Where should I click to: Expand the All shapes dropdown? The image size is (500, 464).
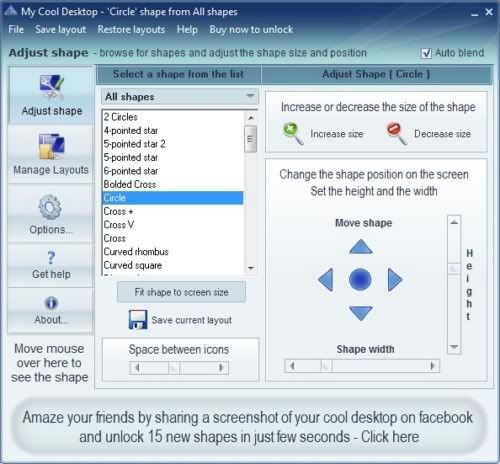tap(180, 97)
